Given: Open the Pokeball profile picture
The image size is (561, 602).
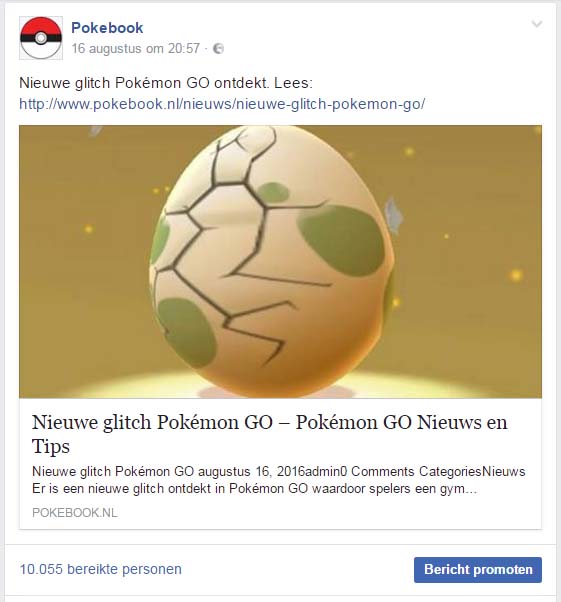Looking at the screenshot, I should click(x=41, y=38).
